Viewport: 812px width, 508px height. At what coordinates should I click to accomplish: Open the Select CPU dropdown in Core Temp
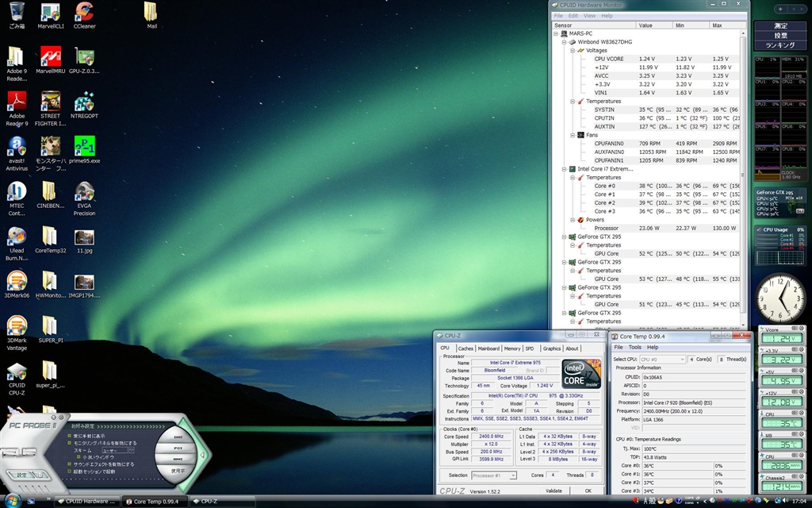click(662, 360)
